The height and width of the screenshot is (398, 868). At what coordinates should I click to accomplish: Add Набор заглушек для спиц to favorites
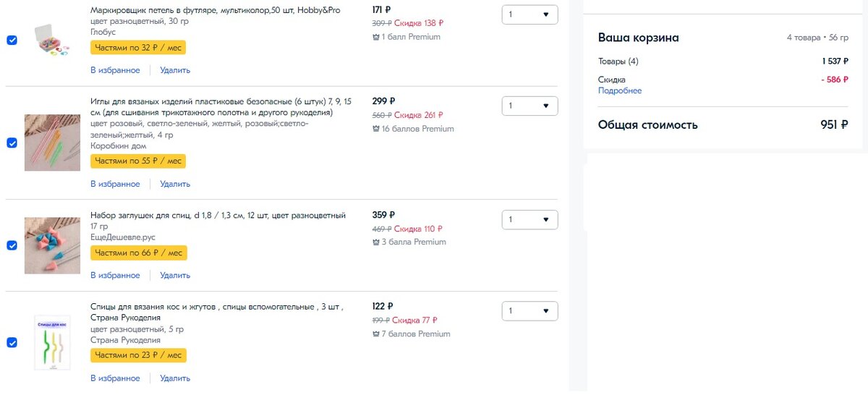(115, 275)
